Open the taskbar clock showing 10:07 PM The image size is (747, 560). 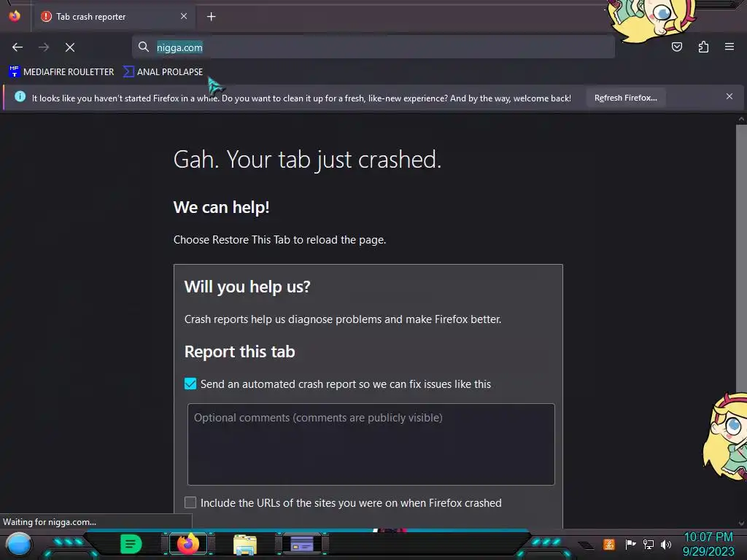click(x=708, y=544)
